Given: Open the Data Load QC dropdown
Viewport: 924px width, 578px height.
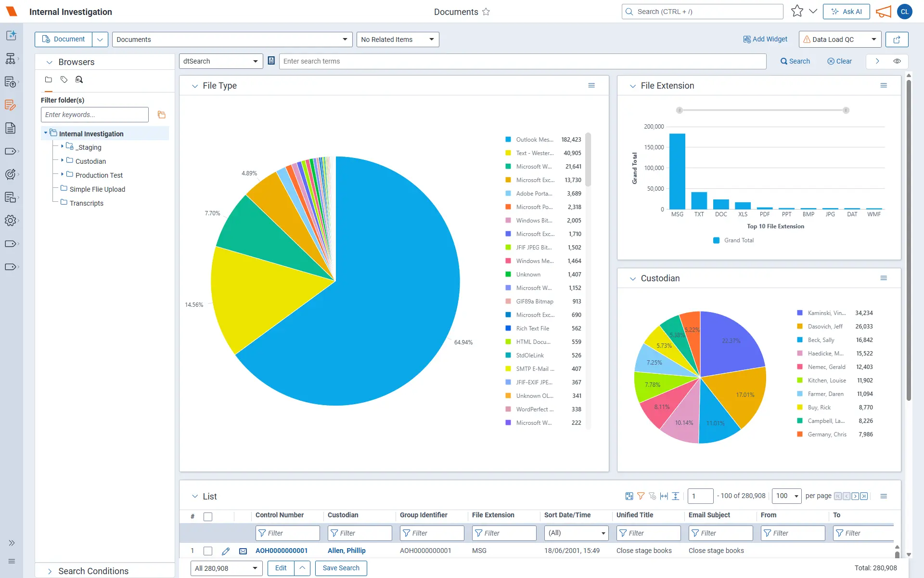Looking at the screenshot, I should pyautogui.click(x=840, y=39).
